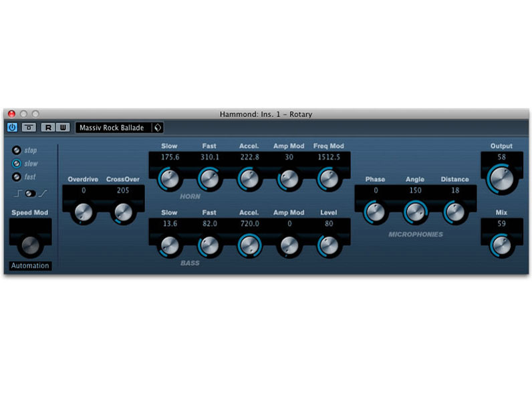This screenshot has height=399, width=532.
Task: Select the slow speed radio button
Action: tap(16, 164)
